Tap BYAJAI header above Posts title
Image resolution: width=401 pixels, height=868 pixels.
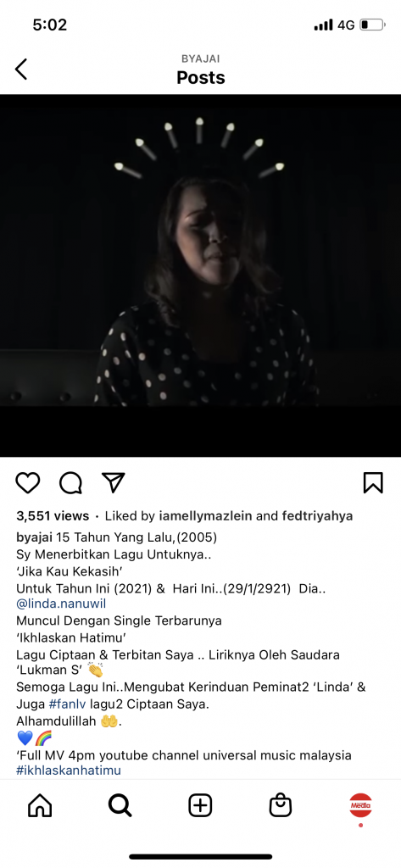(x=200, y=58)
